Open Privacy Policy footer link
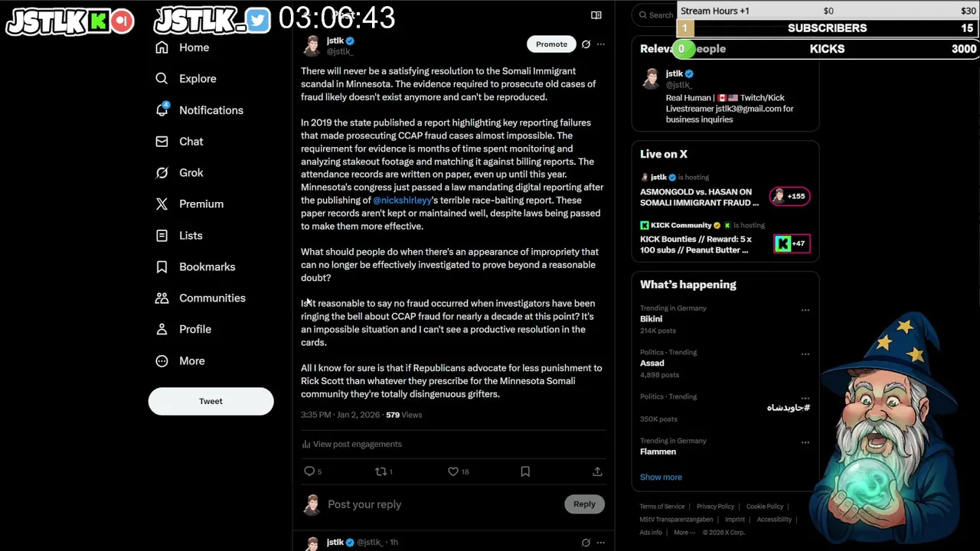980x551 pixels. [x=715, y=507]
